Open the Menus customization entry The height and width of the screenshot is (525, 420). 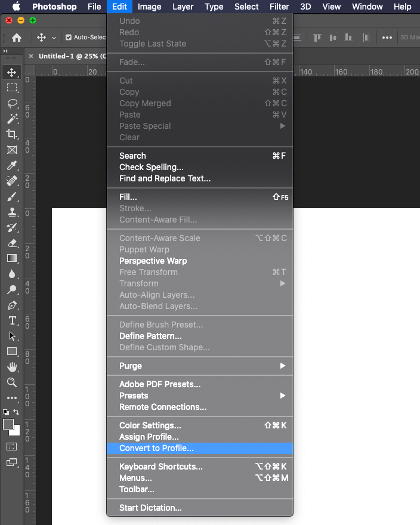click(x=200, y=478)
